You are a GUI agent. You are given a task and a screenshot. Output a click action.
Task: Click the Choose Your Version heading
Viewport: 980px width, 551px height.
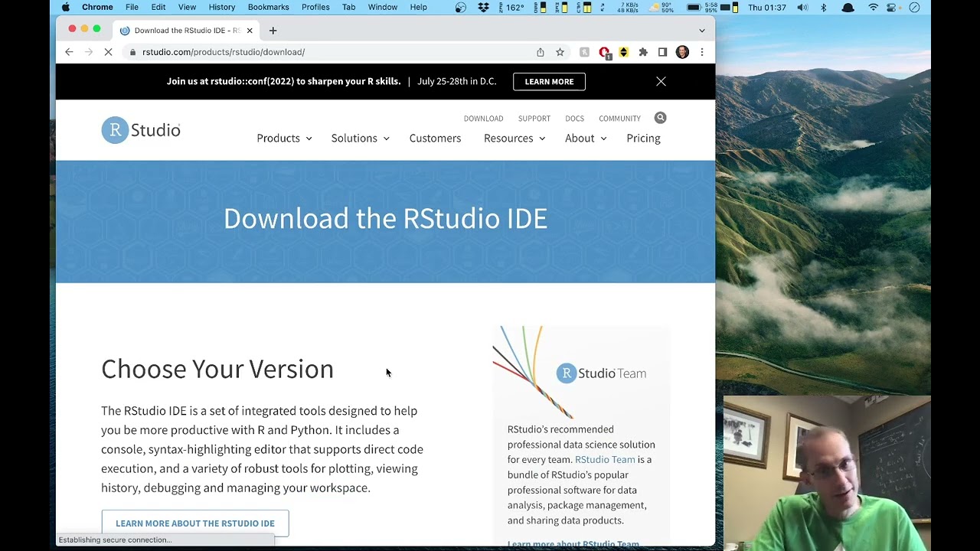(217, 369)
